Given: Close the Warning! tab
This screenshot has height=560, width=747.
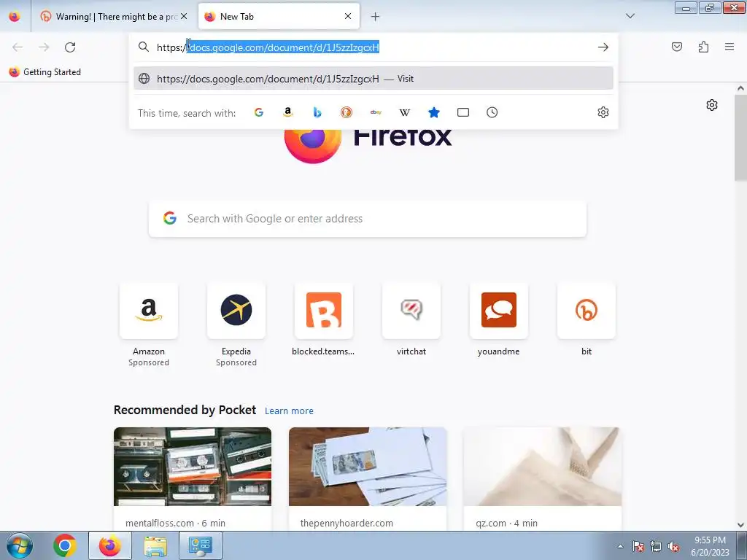Looking at the screenshot, I should (x=184, y=16).
